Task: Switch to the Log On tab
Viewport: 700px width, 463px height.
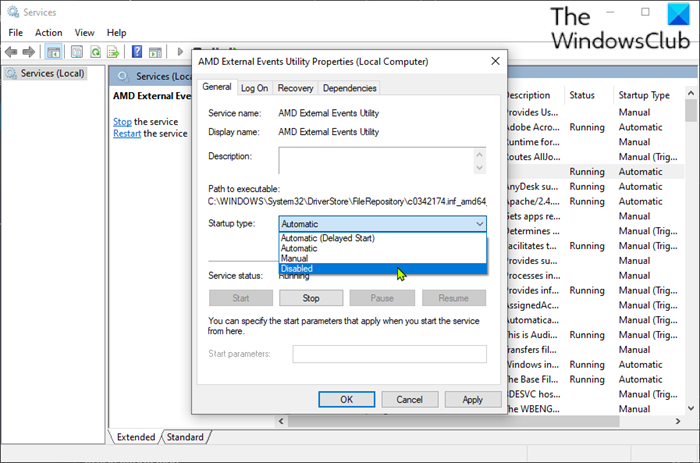Action: click(x=254, y=88)
